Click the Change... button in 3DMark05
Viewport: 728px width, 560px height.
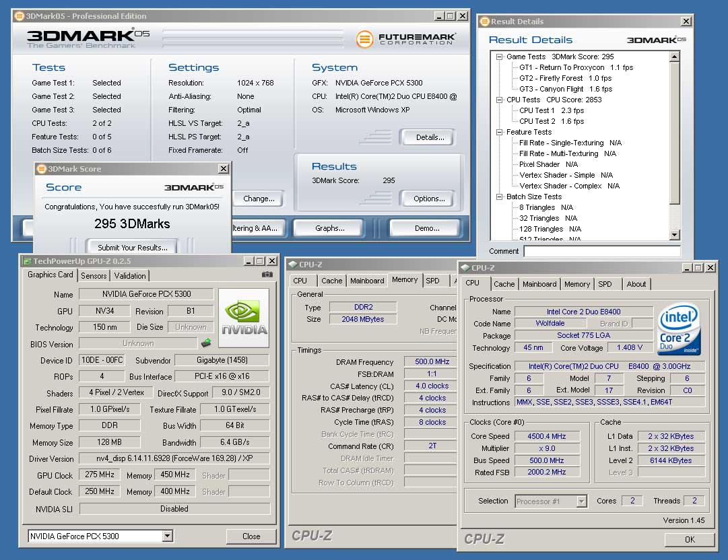[x=259, y=199]
